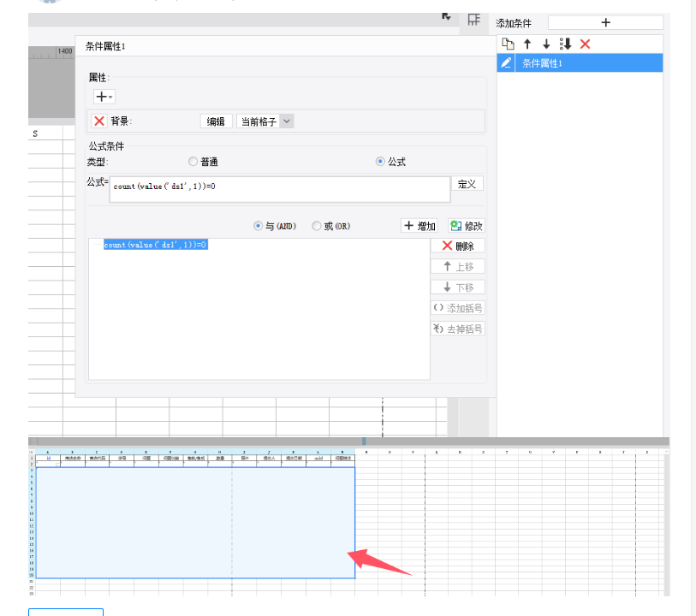696x616 pixels.
Task: Click the arrow-with-dots sort icon in the toolbar
Action: click(566, 44)
